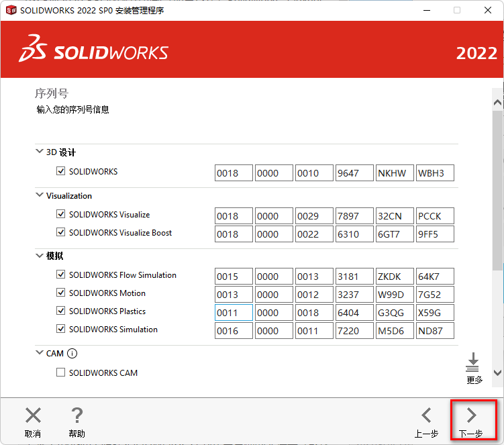
Task: Close the installation manager window
Action: (488, 11)
